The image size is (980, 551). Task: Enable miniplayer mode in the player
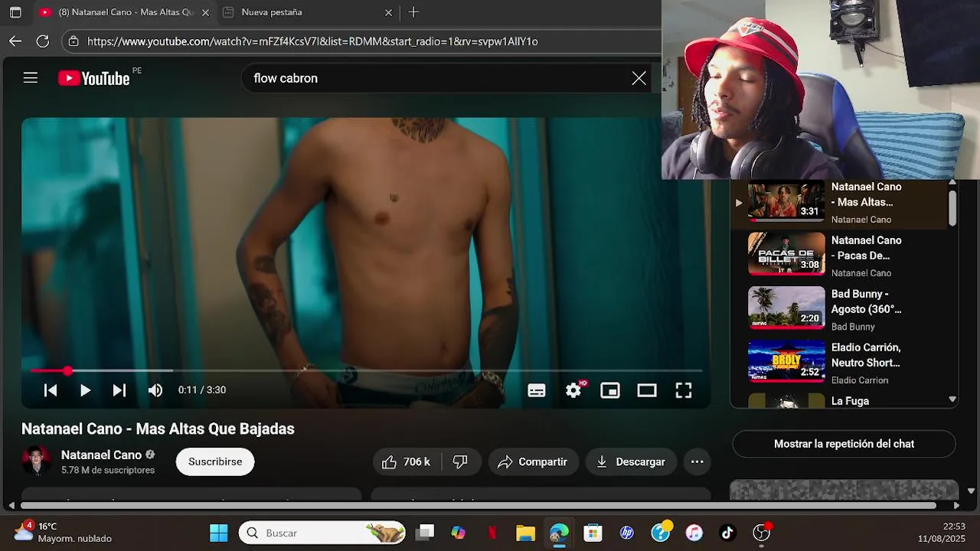(610, 390)
